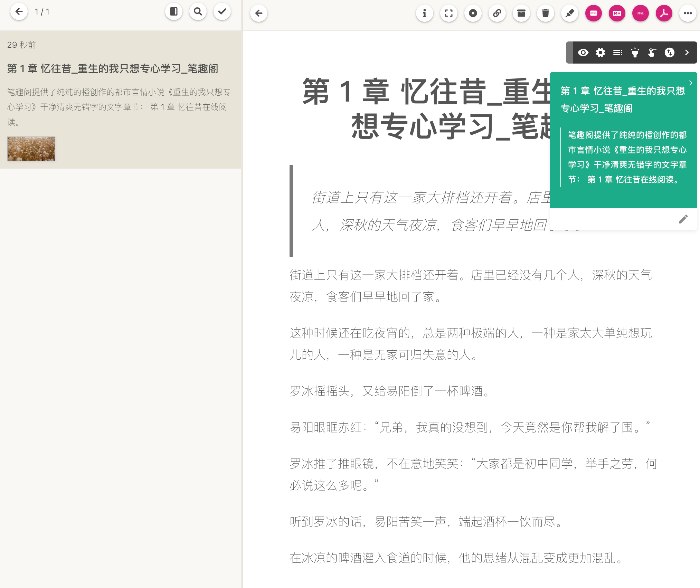700x588 pixels.
Task: Open clipper settings gear
Action: pyautogui.click(x=601, y=53)
